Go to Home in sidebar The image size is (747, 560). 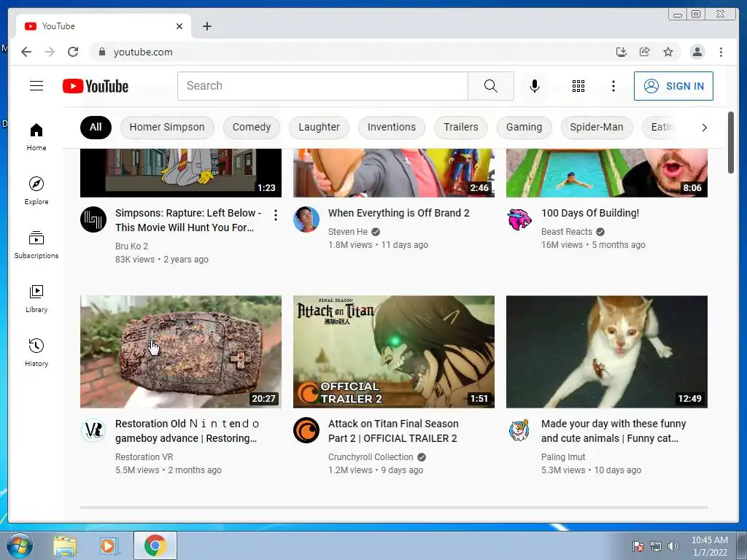pyautogui.click(x=36, y=137)
